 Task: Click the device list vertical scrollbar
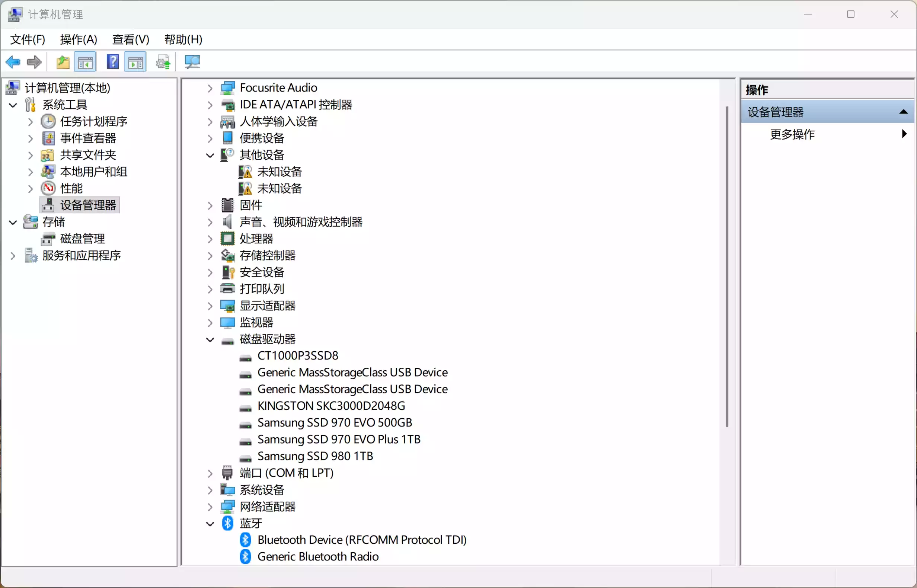[x=727, y=267]
